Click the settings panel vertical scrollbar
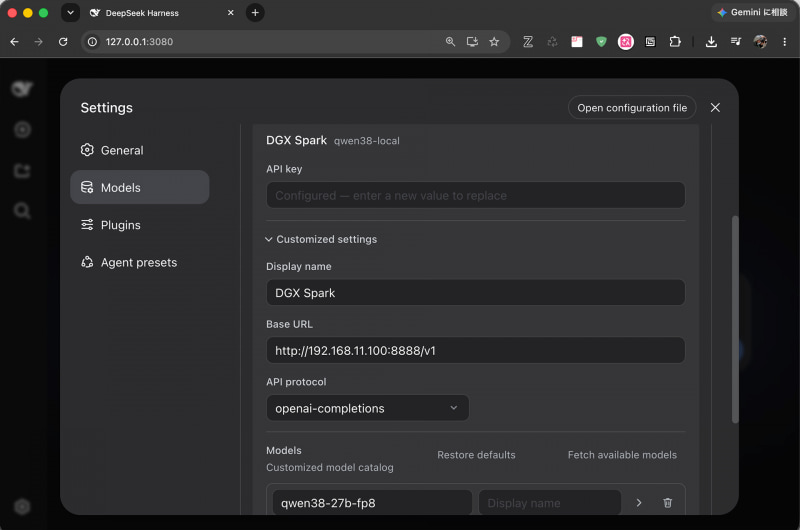Image resolution: width=800 pixels, height=530 pixels. tap(735, 319)
